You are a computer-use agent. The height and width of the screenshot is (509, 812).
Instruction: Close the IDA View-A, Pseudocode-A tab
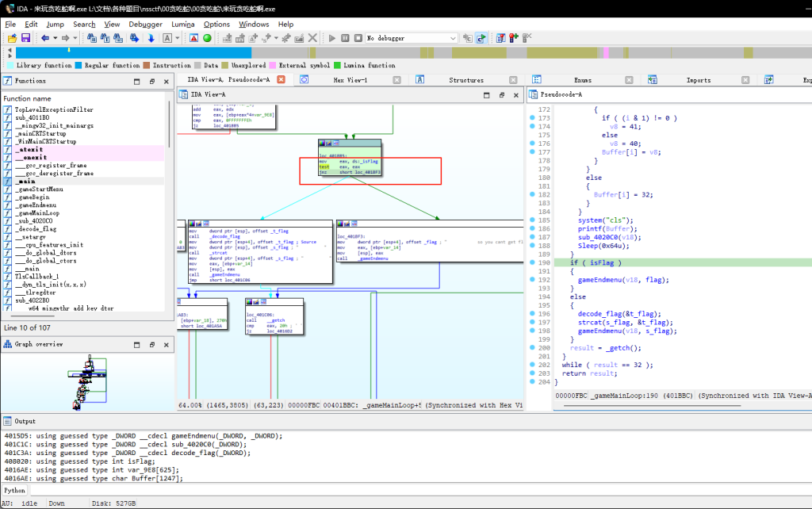point(281,80)
